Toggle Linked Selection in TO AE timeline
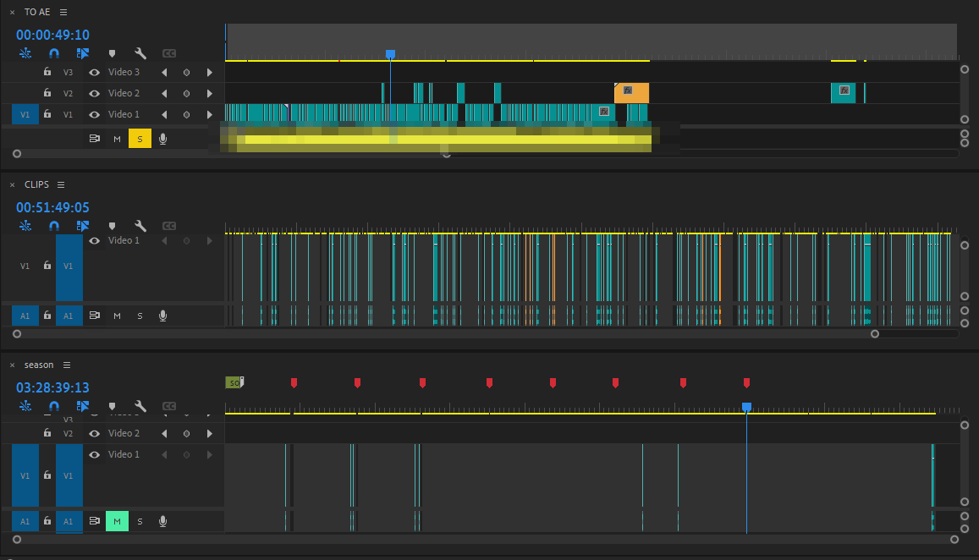The height and width of the screenshot is (560, 979). 83,53
